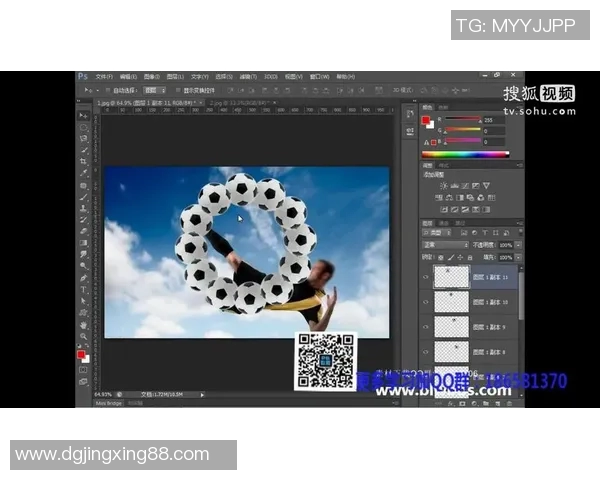Image resolution: width=600 pixels, height=480 pixels.
Task: Select the Lasso tool
Action: pyautogui.click(x=84, y=138)
